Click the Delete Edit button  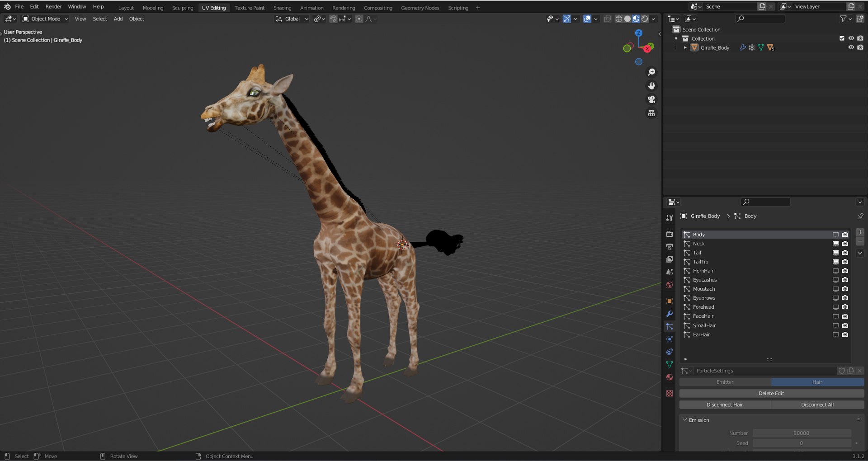(771, 394)
